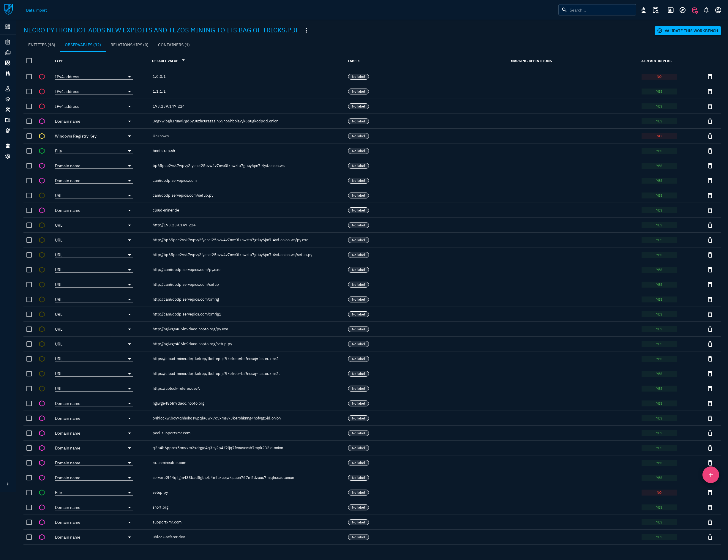Click VALIDATE THIS WORKBENCH button
The image size is (728, 560).
(687, 31)
